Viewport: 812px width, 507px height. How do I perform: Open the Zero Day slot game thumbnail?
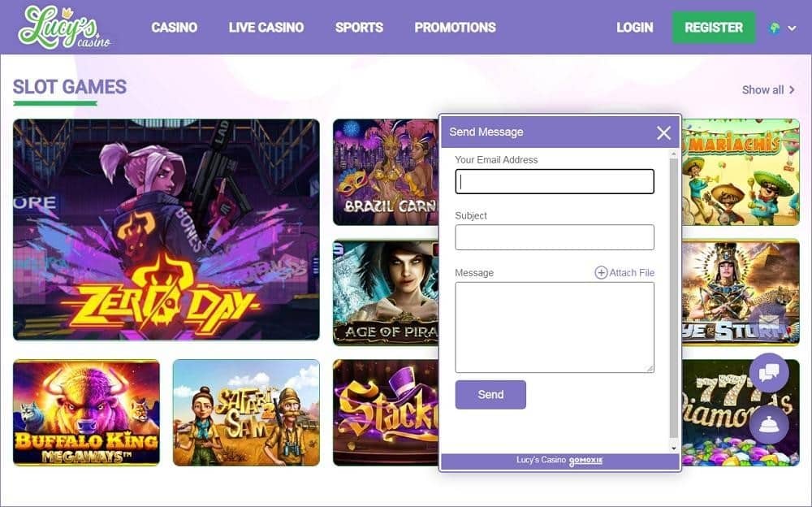click(166, 230)
